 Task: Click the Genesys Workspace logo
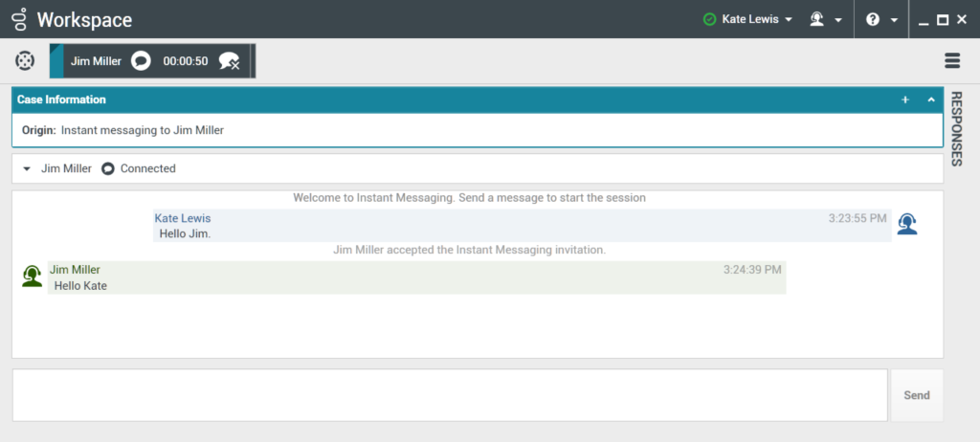(19, 19)
